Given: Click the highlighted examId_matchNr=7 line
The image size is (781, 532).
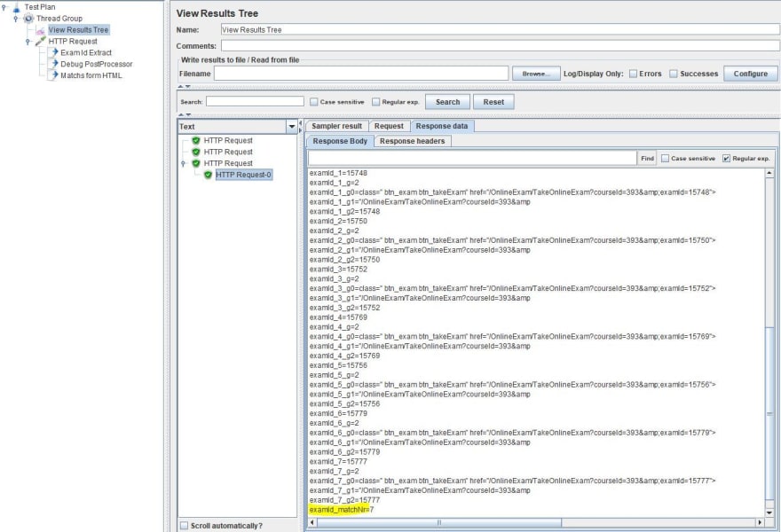Looking at the screenshot, I should pos(341,510).
